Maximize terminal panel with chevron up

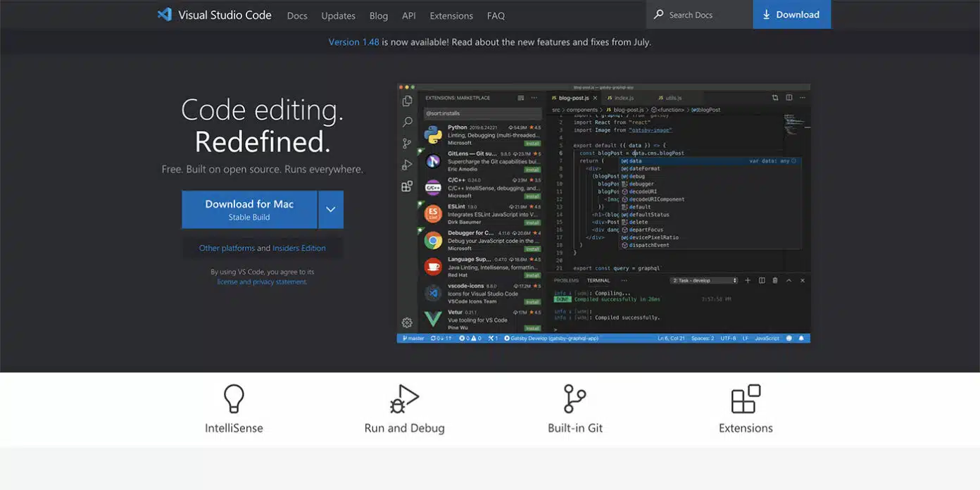[789, 280]
